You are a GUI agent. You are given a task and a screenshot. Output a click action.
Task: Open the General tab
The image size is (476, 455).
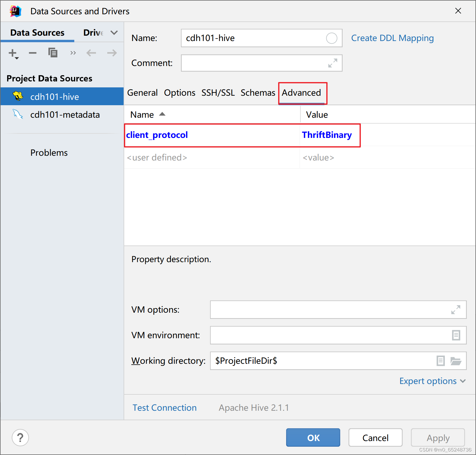click(x=142, y=93)
